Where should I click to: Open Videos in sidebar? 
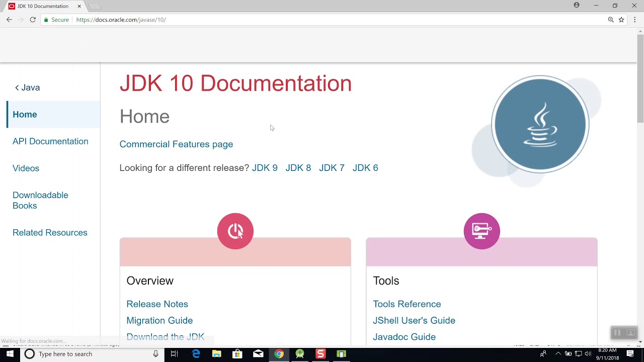tap(26, 168)
